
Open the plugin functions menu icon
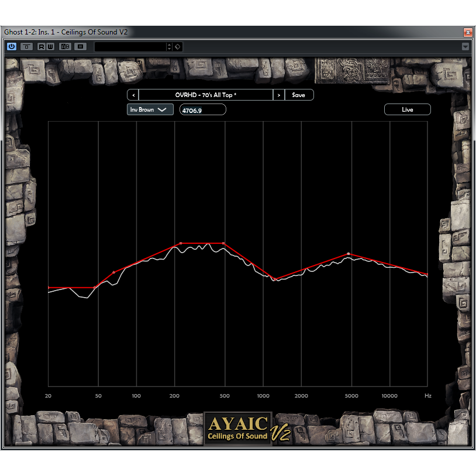point(80,46)
